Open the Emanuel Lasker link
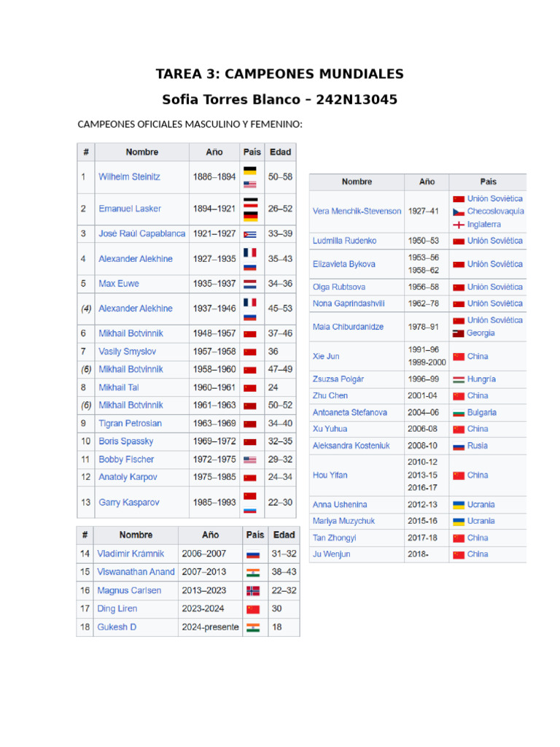 tap(130, 209)
